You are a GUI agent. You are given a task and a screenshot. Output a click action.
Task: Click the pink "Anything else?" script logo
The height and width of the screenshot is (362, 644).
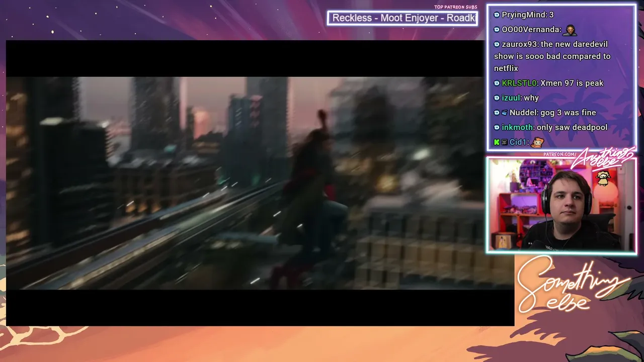(603, 159)
